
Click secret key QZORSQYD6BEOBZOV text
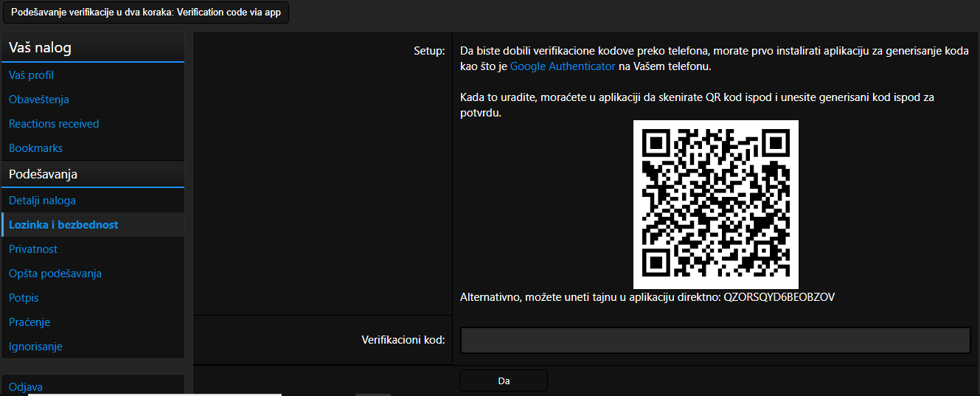[x=779, y=297]
